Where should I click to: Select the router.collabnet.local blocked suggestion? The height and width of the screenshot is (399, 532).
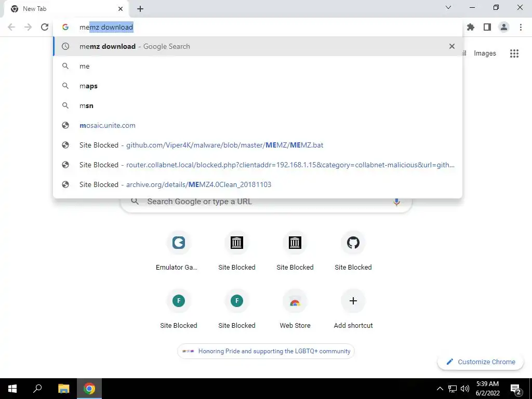[258, 165]
